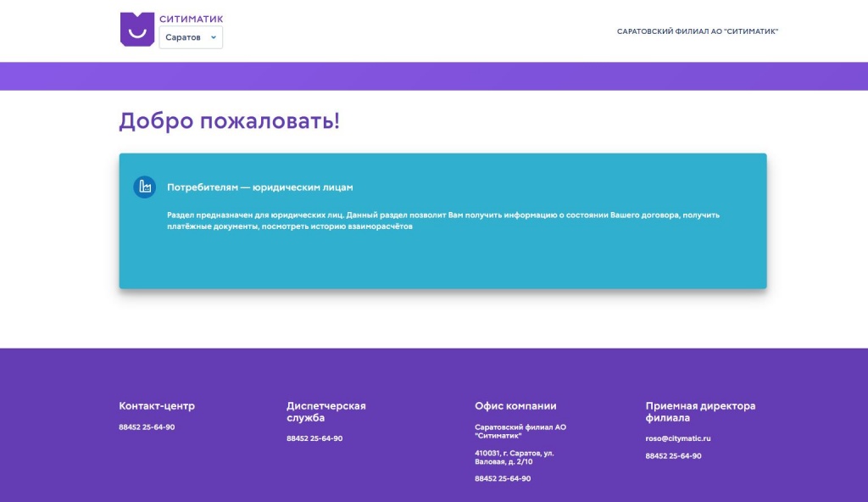Screen dimensions: 868x502
Task: Click the Саратовский филиал АО name in the footer
Action: pyautogui.click(x=520, y=432)
